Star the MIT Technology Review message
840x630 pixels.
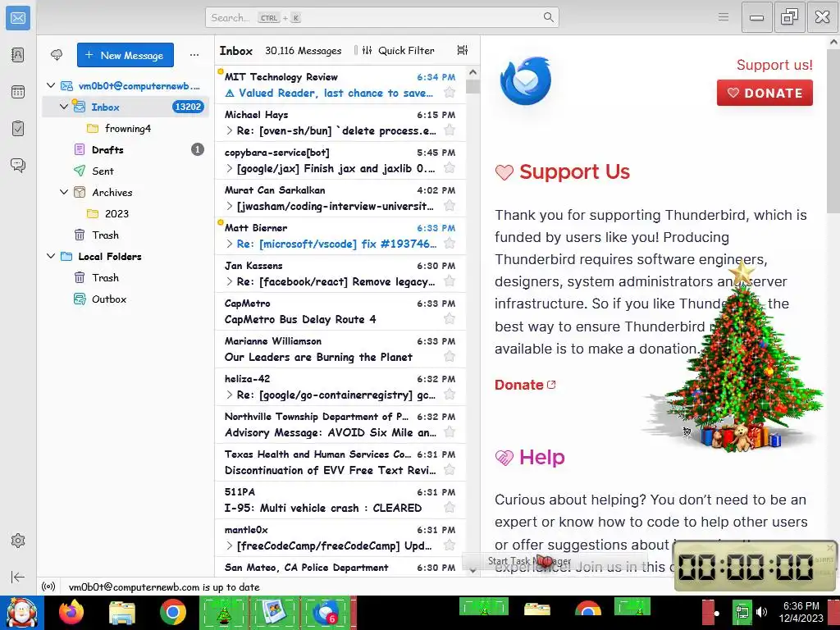(x=450, y=92)
